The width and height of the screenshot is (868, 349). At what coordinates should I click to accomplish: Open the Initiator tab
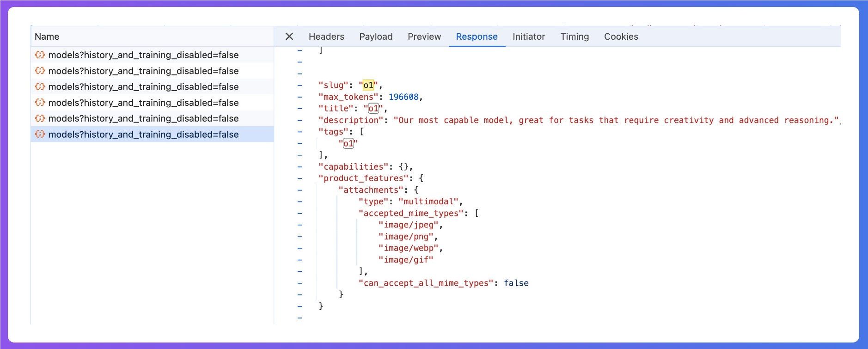tap(528, 37)
